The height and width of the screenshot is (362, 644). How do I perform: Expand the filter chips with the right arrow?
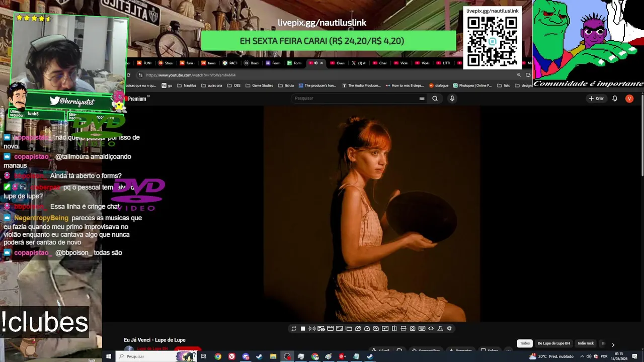(x=613, y=344)
